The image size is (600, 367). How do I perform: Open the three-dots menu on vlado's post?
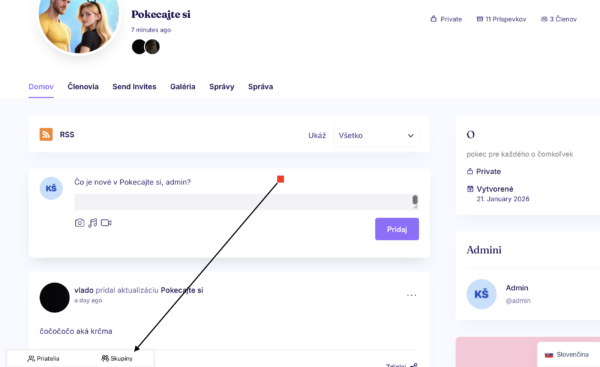click(x=411, y=295)
